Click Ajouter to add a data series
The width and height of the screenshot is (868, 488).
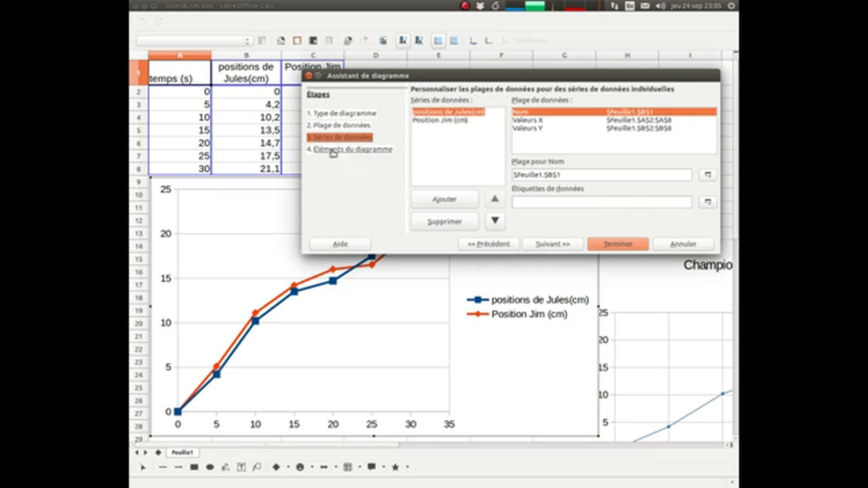click(x=444, y=199)
